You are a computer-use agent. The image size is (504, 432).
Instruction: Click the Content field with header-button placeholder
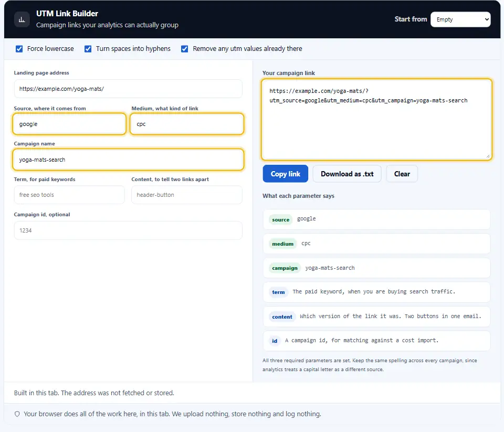point(187,195)
